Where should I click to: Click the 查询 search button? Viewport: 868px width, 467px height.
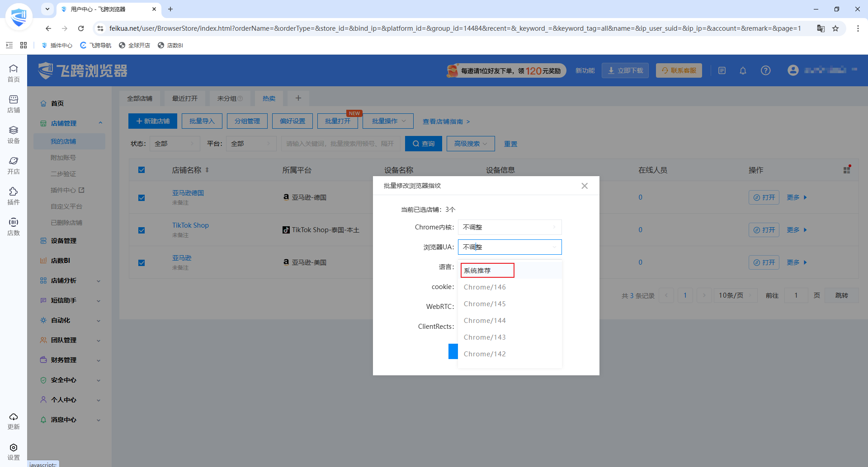tap(424, 144)
